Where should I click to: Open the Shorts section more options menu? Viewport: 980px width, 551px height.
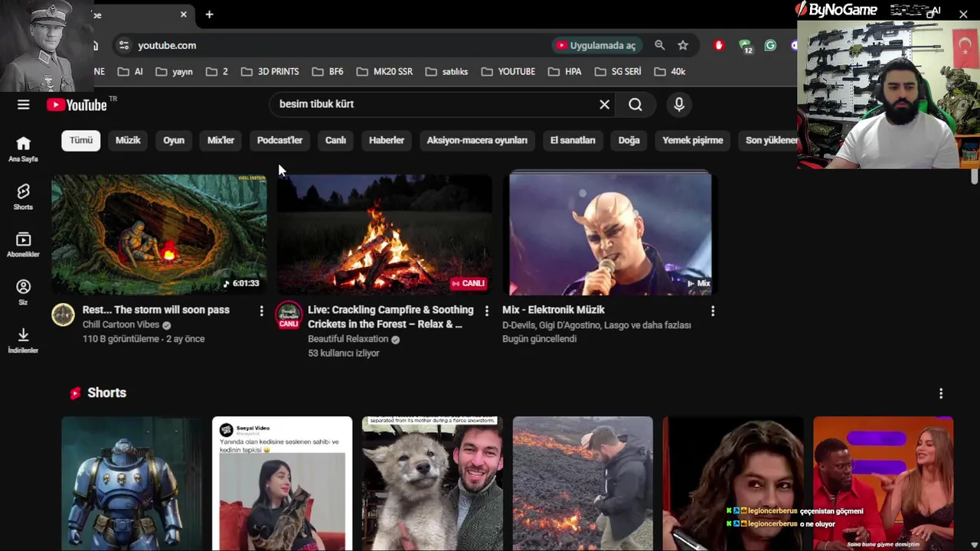coord(941,393)
